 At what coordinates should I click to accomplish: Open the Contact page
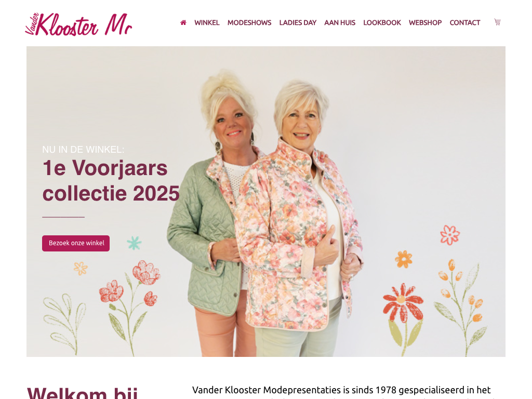[x=465, y=22]
